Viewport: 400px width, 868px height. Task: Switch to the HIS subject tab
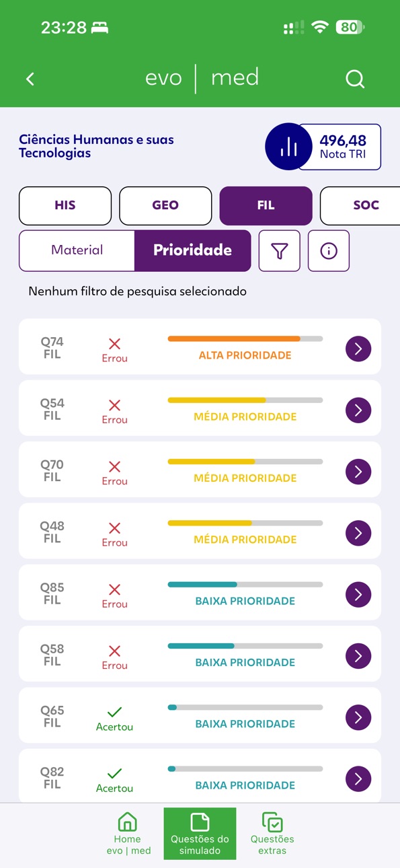click(65, 205)
